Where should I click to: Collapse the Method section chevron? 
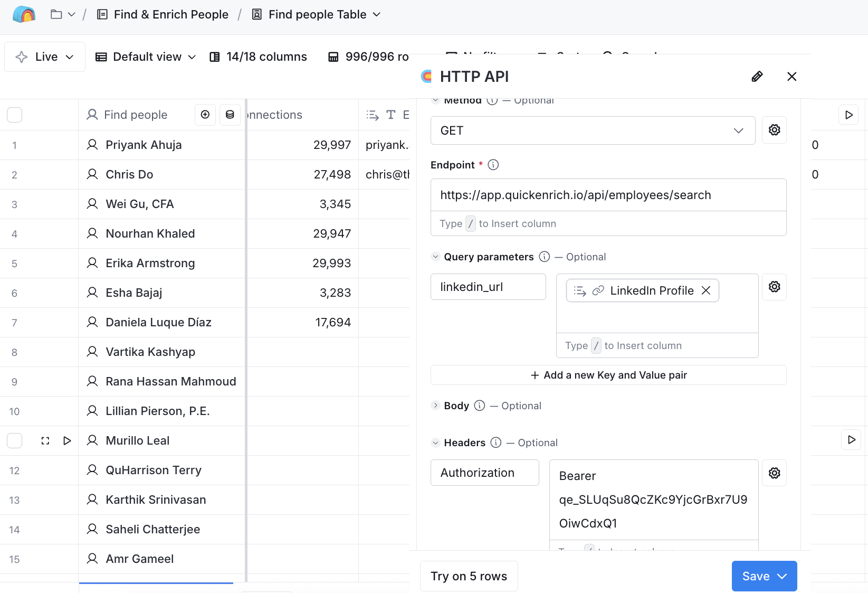point(435,100)
